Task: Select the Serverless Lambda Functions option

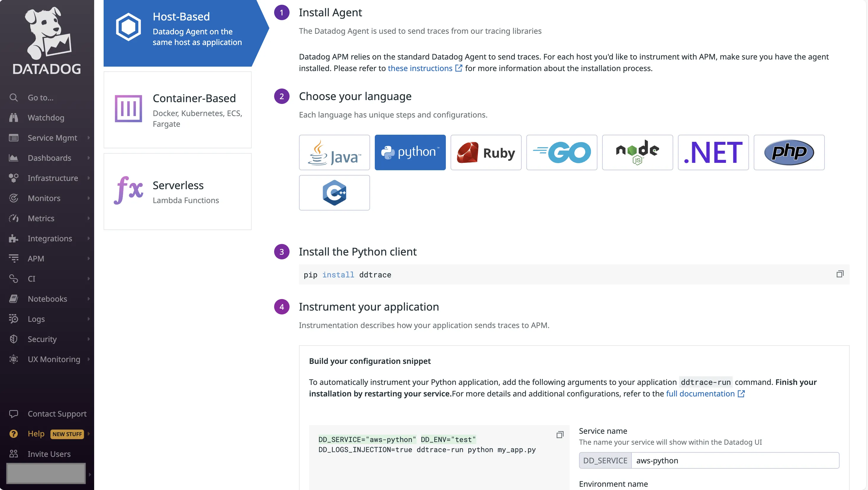Action: [x=178, y=191]
